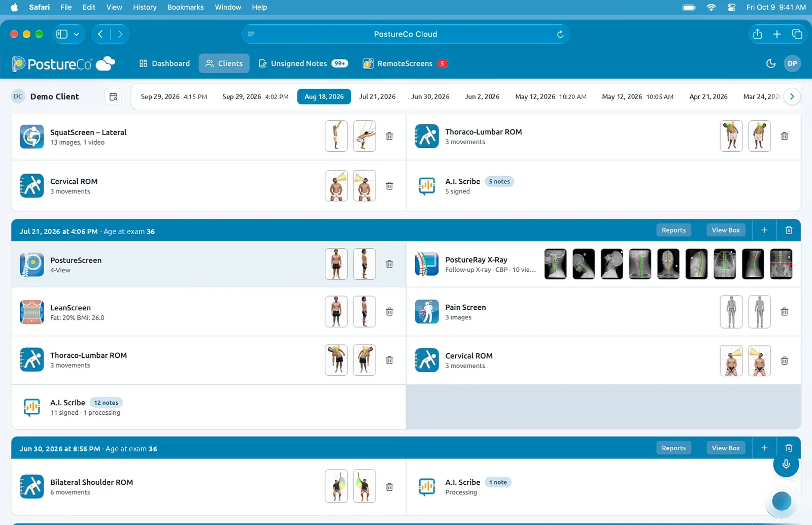Open the calendar icon beside Demo Client
Viewport: 812px width, 525px height.
point(113,96)
